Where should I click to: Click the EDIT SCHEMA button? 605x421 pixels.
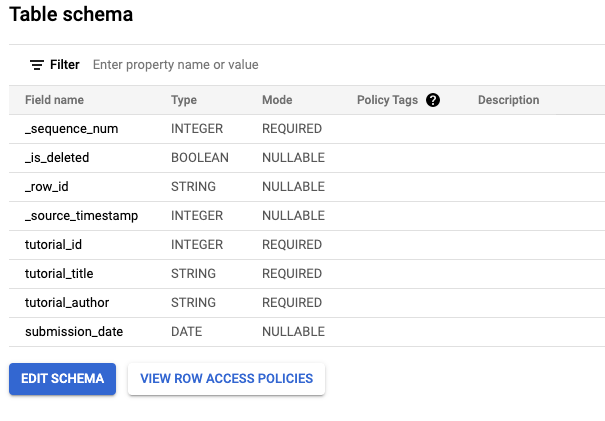point(62,379)
